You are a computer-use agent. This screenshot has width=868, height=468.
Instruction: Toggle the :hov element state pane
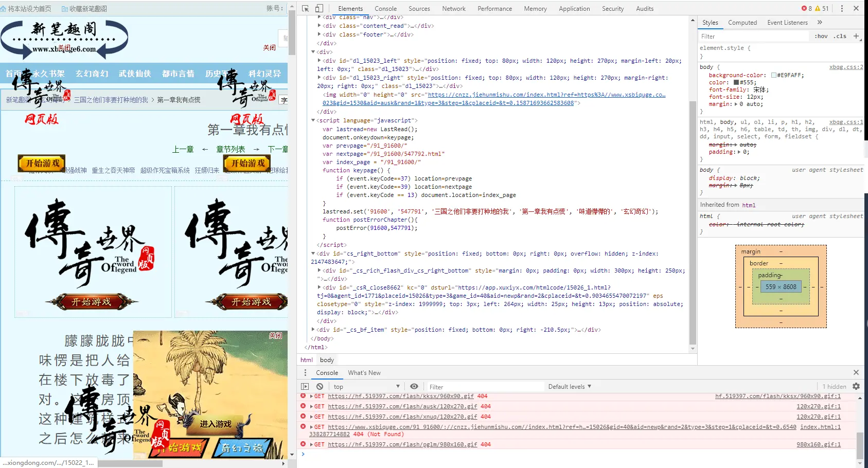pos(821,36)
